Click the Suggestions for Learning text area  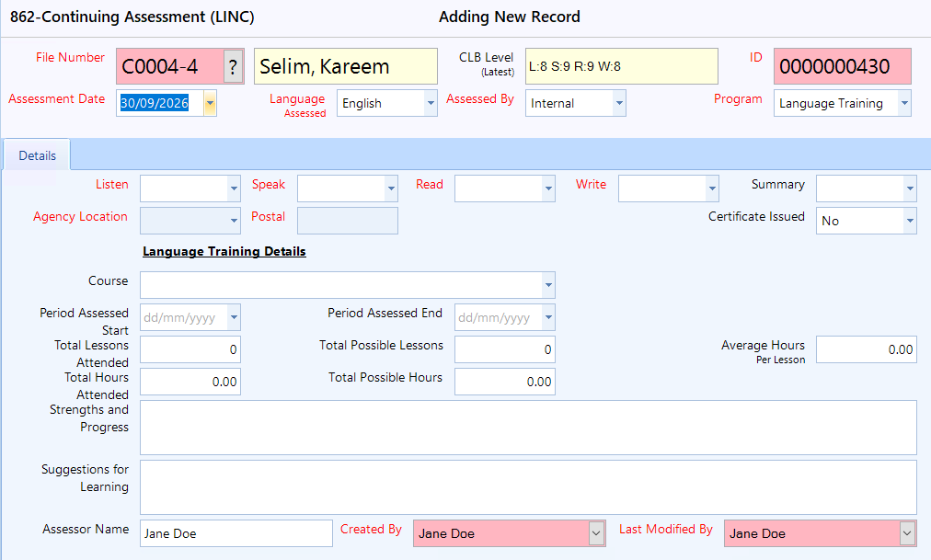click(528, 487)
